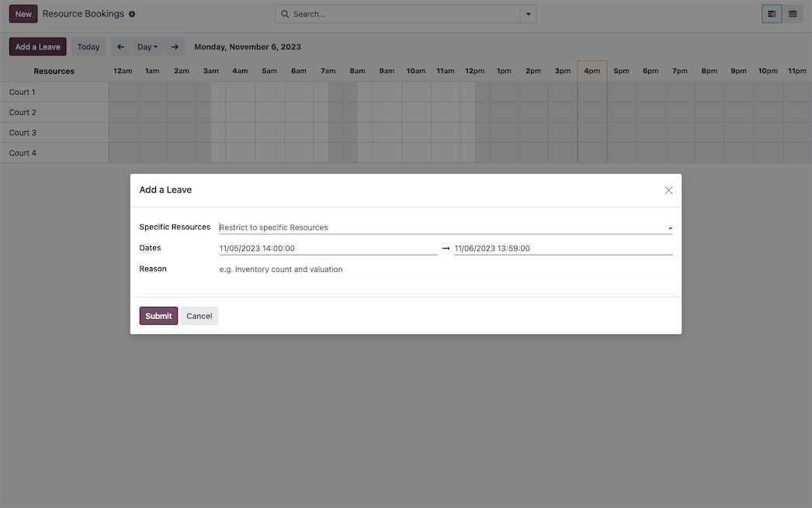Go to the next day with the right arrow

pos(175,47)
